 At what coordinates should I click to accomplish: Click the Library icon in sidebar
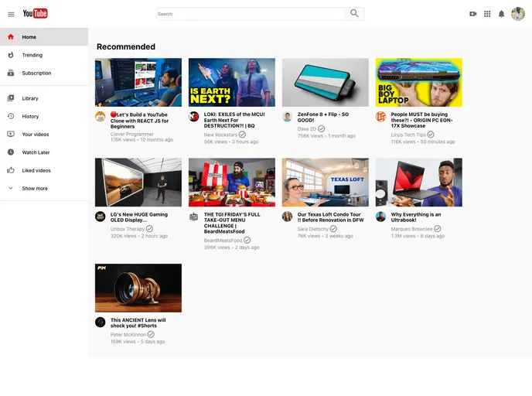(x=11, y=98)
